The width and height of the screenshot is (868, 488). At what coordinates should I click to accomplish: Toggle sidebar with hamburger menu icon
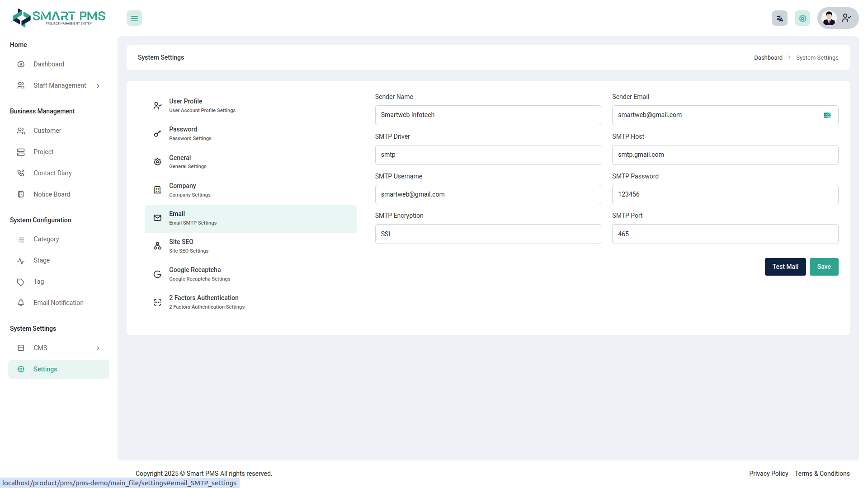(x=134, y=19)
